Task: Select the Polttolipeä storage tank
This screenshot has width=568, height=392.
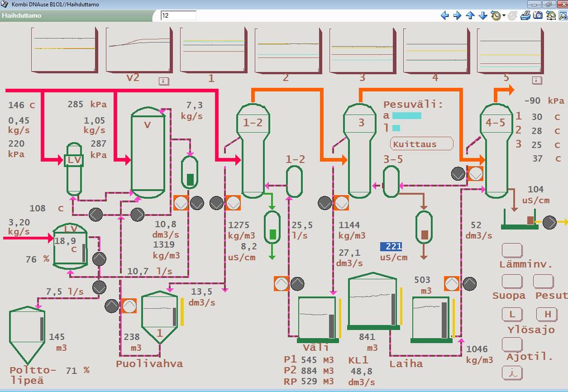Action: [27, 335]
